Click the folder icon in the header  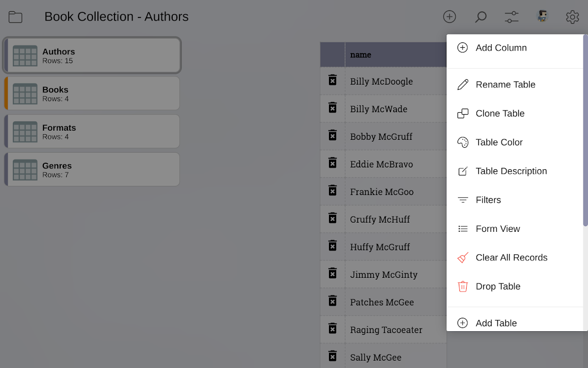click(16, 17)
